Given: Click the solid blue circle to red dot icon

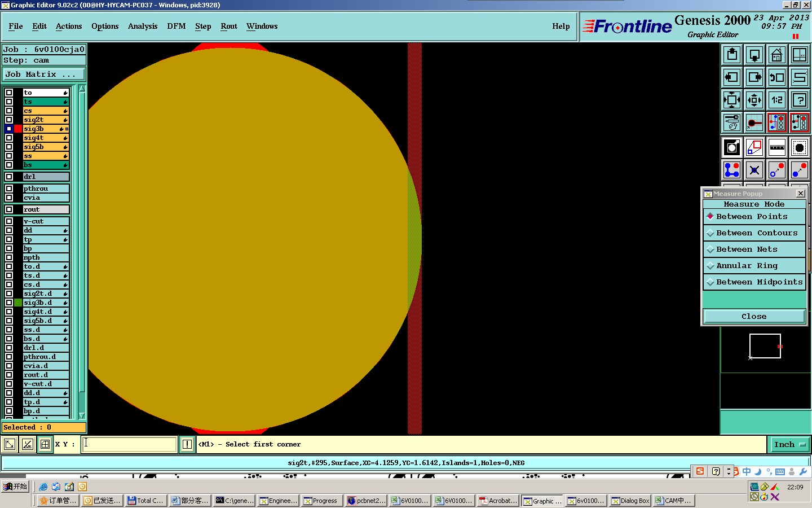Looking at the screenshot, I should [x=800, y=170].
